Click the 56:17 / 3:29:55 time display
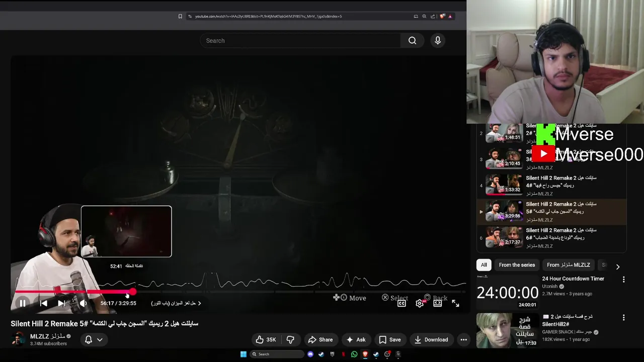Image resolution: width=644 pixels, height=362 pixels. 118,303
